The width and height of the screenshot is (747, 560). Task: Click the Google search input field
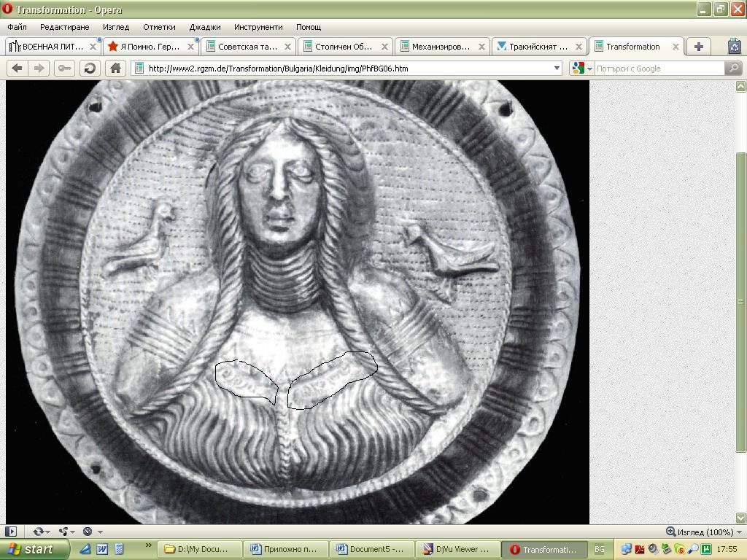[659, 69]
